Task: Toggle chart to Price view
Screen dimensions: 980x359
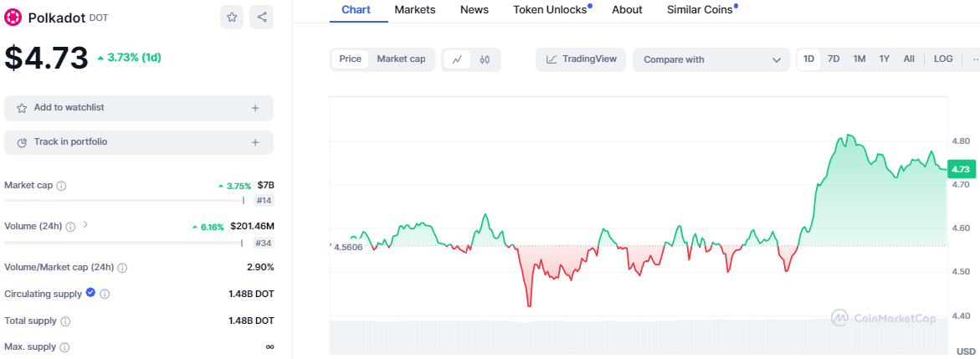Action: pyautogui.click(x=351, y=59)
